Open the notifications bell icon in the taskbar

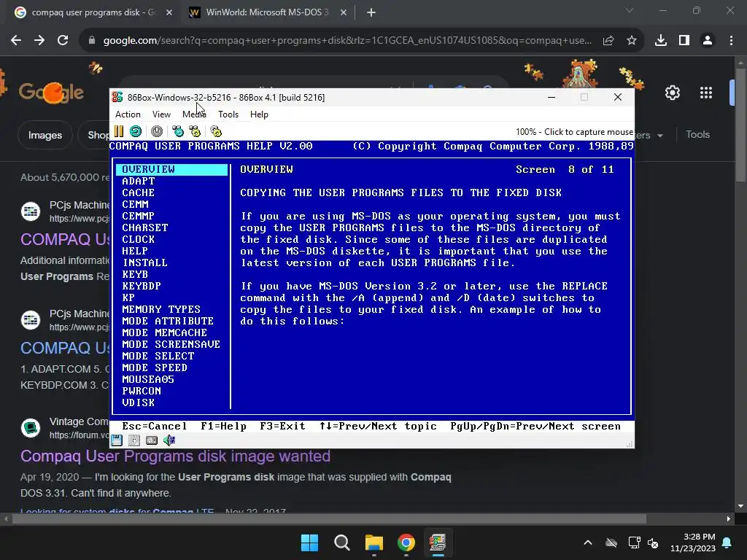pyautogui.click(x=727, y=542)
